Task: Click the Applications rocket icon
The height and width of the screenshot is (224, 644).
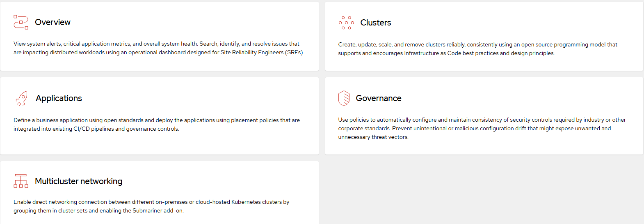Action: [21, 99]
